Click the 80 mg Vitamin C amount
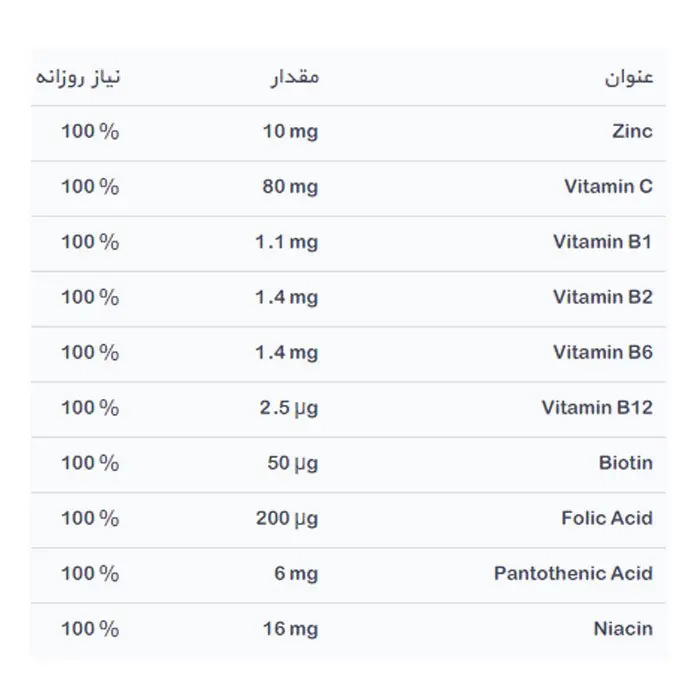Image resolution: width=700 pixels, height=700 pixels. pyautogui.click(x=290, y=188)
